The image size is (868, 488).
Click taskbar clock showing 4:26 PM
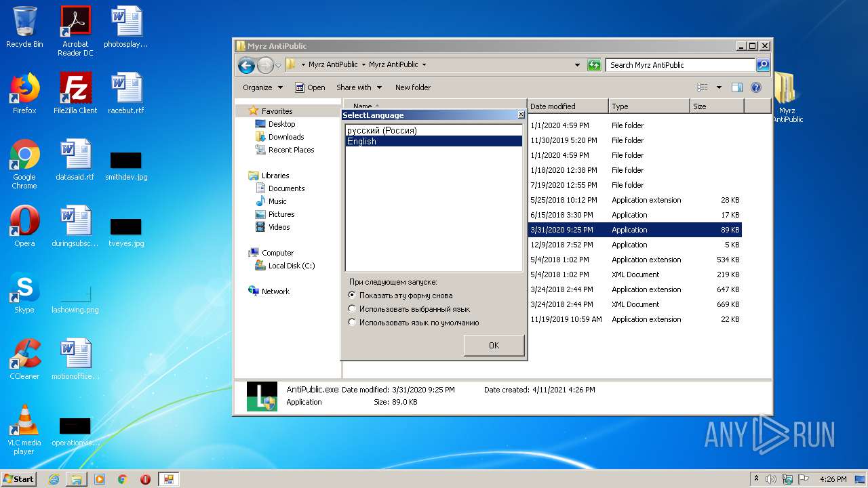point(833,479)
